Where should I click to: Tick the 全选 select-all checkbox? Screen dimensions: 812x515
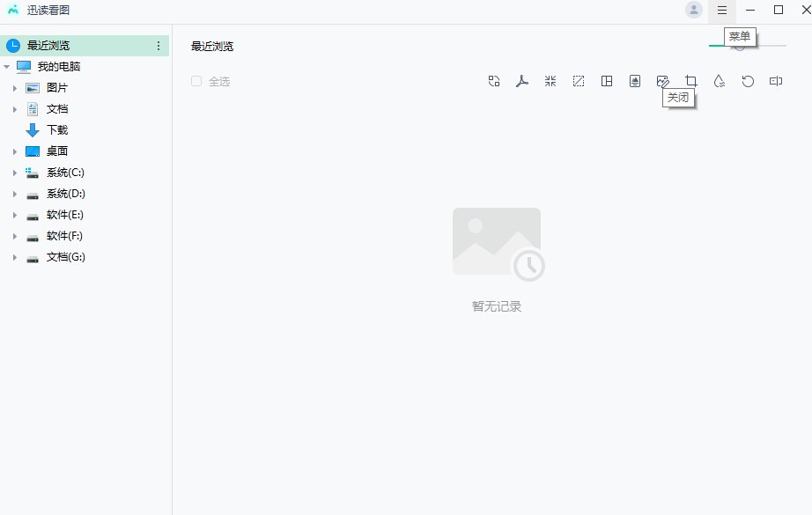(196, 81)
